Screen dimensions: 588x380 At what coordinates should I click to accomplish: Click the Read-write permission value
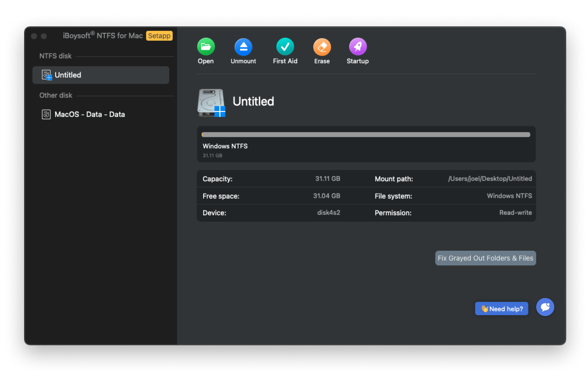pyautogui.click(x=515, y=213)
